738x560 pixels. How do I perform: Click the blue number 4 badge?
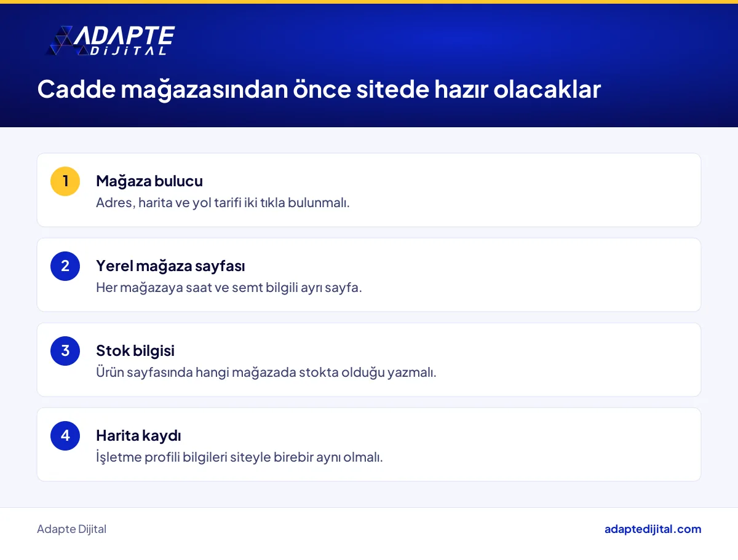pos(65,436)
